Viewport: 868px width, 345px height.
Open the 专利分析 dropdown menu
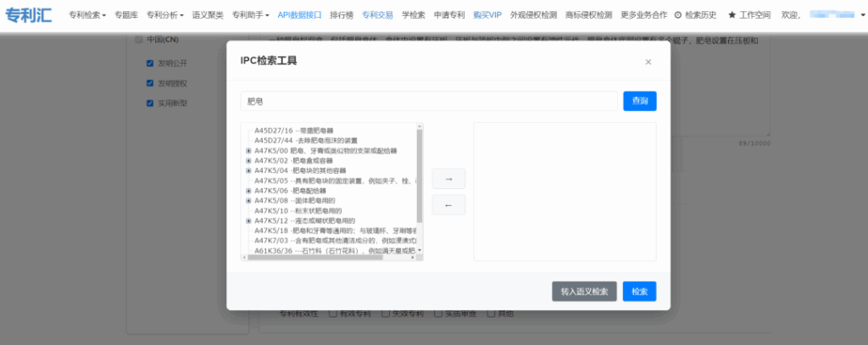point(165,15)
